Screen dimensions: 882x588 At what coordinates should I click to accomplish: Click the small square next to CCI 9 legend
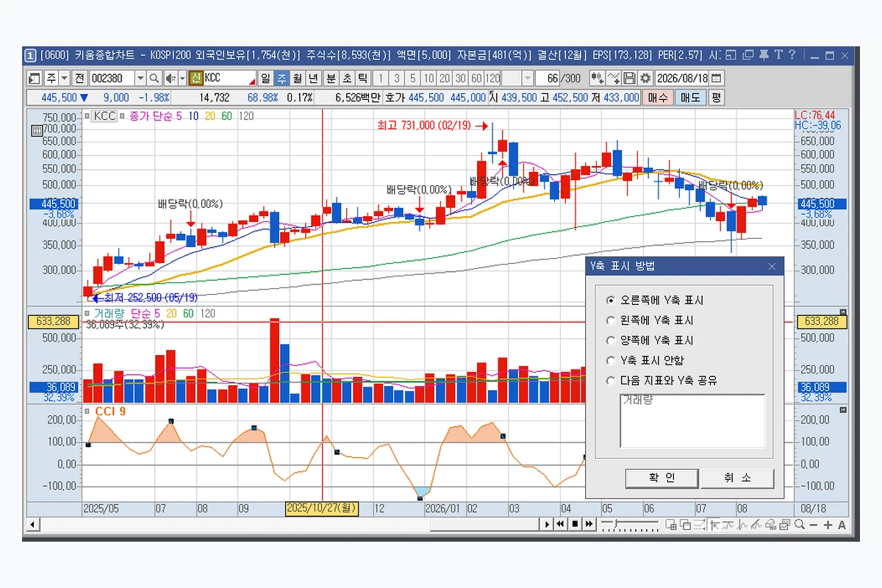[87, 411]
